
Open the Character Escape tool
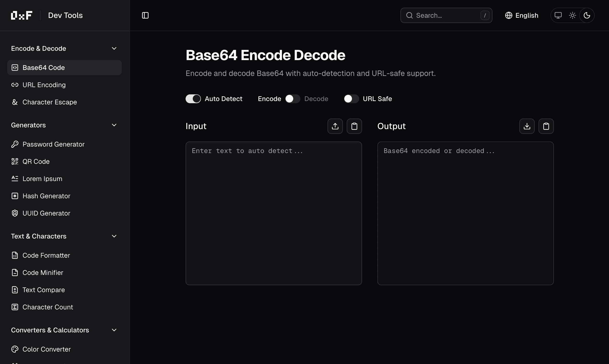[x=49, y=102]
